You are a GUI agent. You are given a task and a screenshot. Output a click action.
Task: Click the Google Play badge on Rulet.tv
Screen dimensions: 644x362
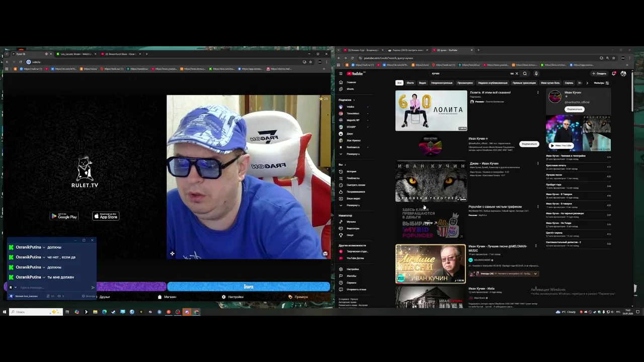[x=64, y=216]
